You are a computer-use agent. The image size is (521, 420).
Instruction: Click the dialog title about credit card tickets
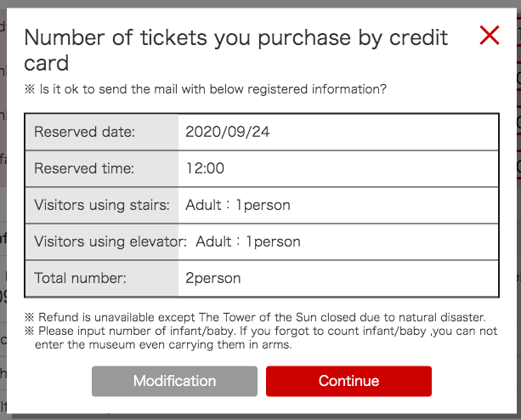click(236, 50)
